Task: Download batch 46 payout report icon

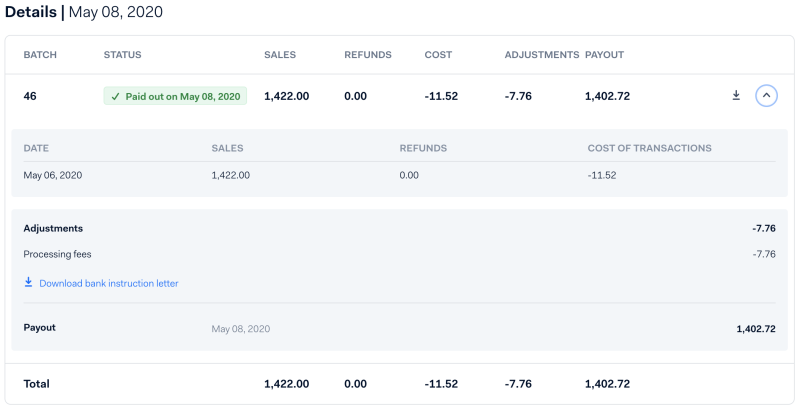Action: point(736,96)
